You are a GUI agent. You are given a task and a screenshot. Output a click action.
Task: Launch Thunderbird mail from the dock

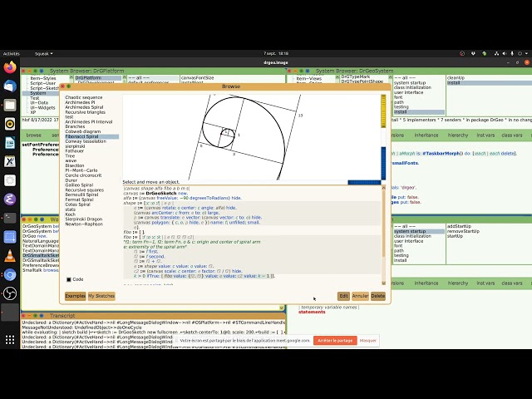coord(10,86)
